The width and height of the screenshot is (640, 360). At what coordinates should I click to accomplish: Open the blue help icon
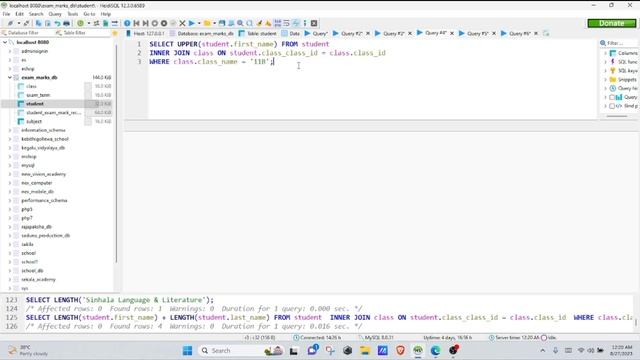point(127,23)
